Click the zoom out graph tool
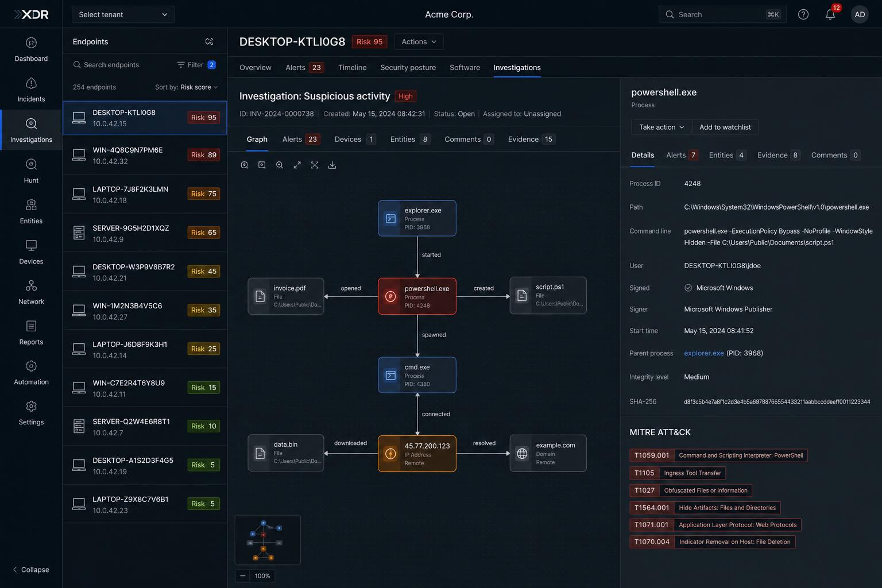The height and width of the screenshot is (588, 882). pyautogui.click(x=280, y=165)
